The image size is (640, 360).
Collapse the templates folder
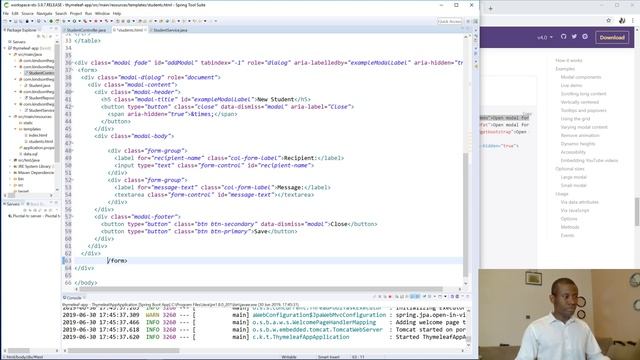[16, 129]
